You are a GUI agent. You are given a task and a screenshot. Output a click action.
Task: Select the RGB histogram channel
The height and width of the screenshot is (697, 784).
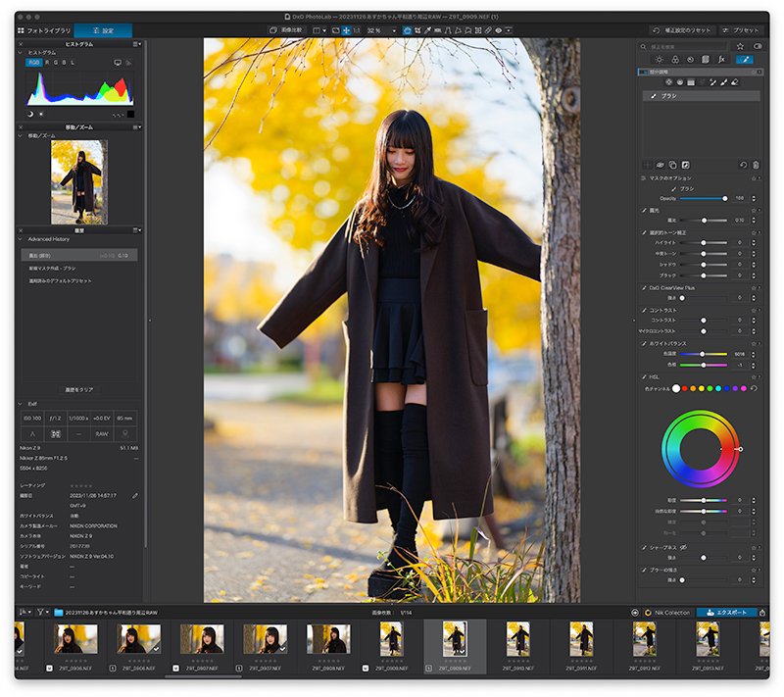(x=35, y=63)
